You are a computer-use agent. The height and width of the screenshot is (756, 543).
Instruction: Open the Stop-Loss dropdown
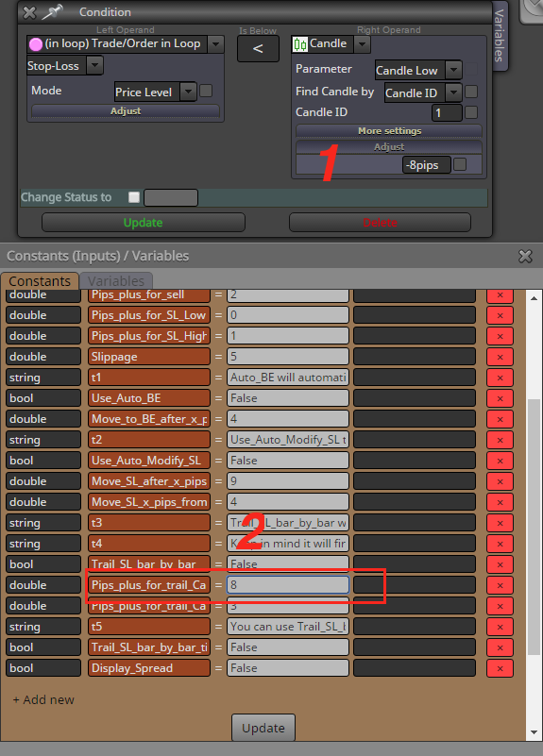click(94, 65)
